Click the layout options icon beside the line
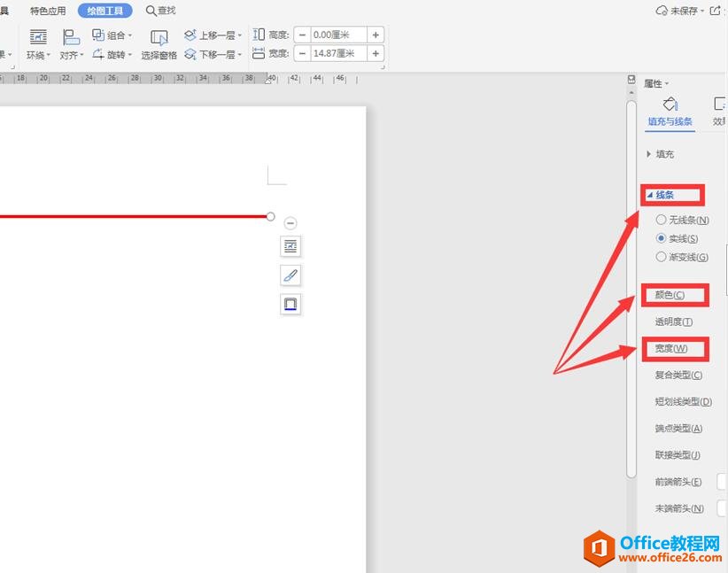Image resolution: width=728 pixels, height=573 pixels. (x=290, y=246)
